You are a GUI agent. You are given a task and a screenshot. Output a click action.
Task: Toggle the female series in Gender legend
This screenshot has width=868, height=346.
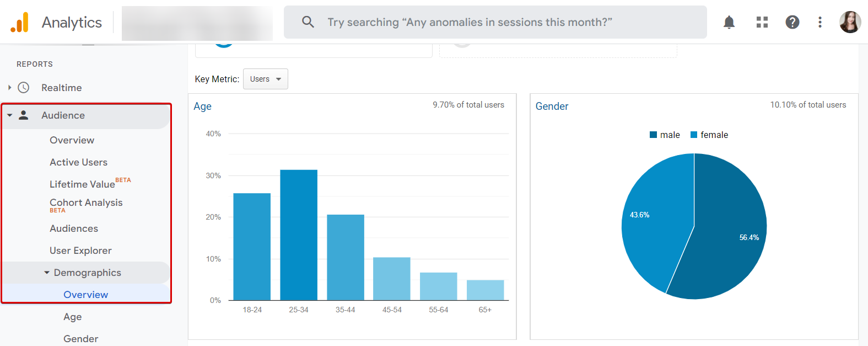pos(709,134)
